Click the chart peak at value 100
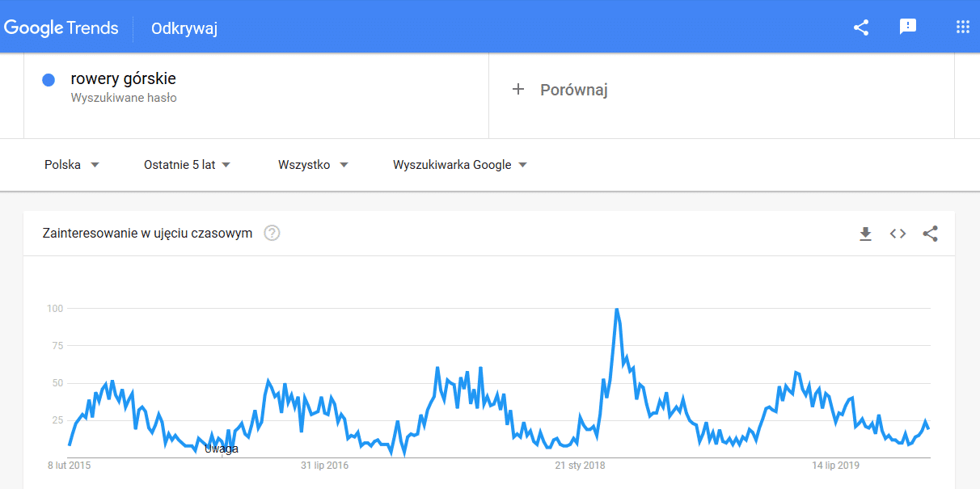The image size is (980, 489). 617,309
